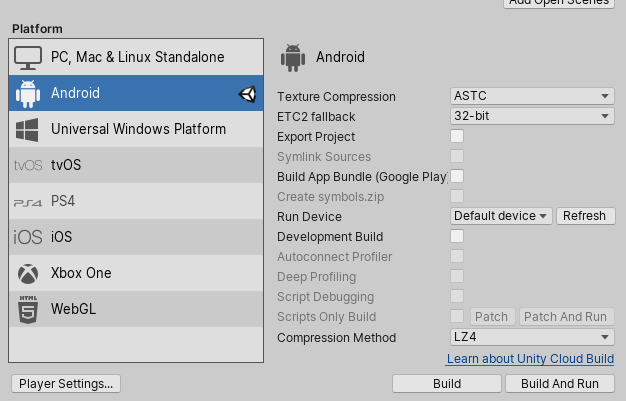
Task: Open the Texture Compression ASTC dropdown
Action: tap(532, 96)
